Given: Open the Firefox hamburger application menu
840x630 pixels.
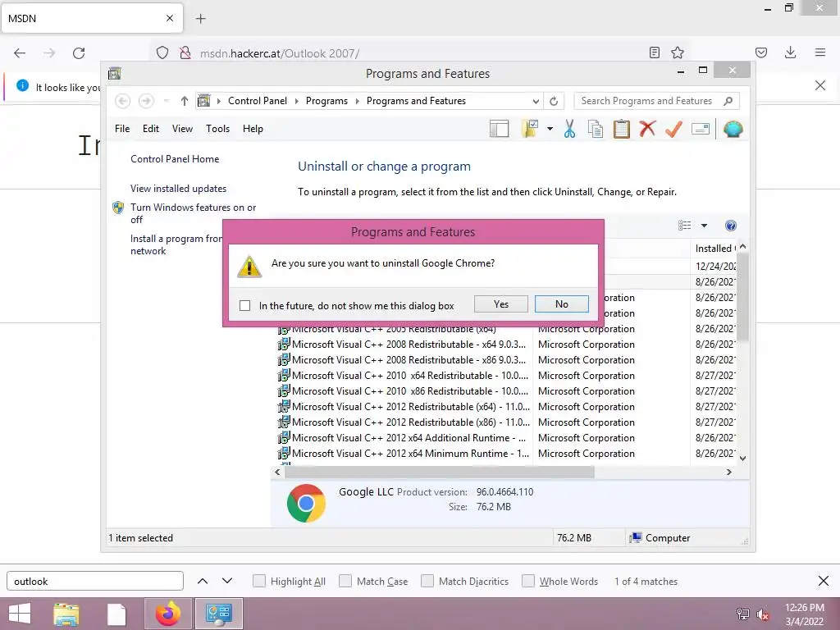Looking at the screenshot, I should point(819,52).
